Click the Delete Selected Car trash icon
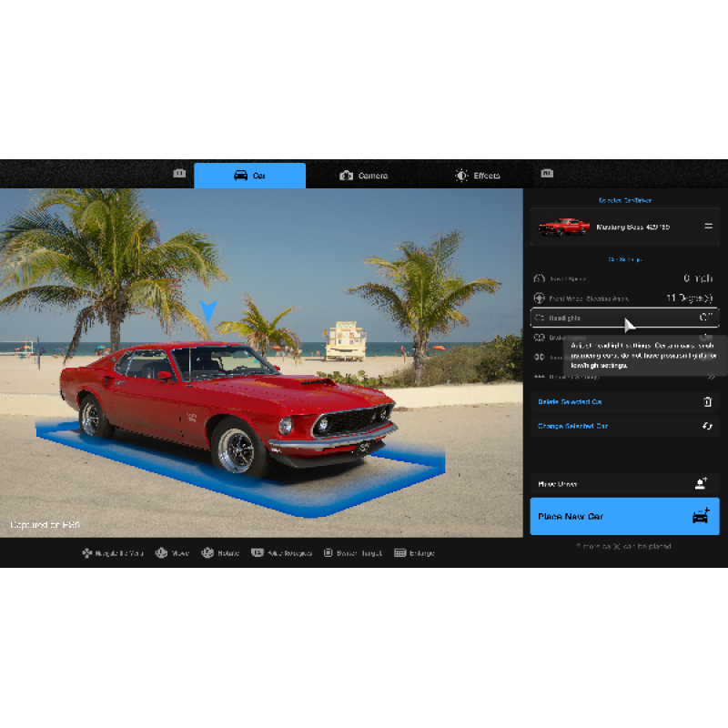The height and width of the screenshot is (728, 728). click(708, 401)
